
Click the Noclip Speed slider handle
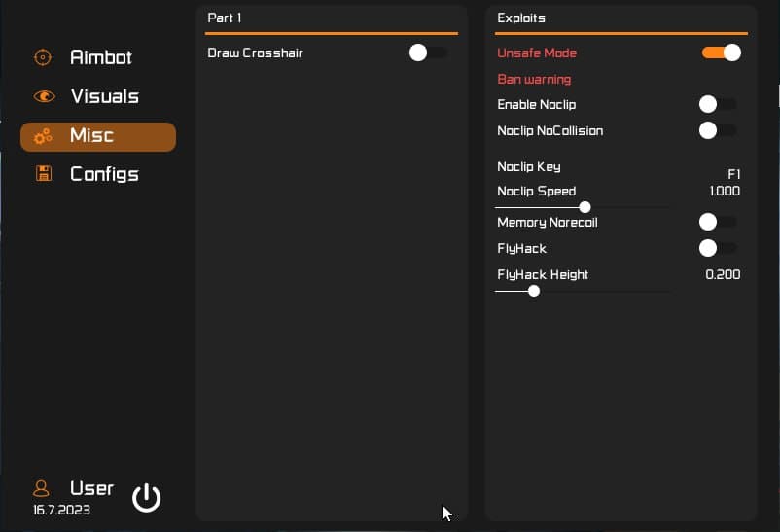(585, 207)
